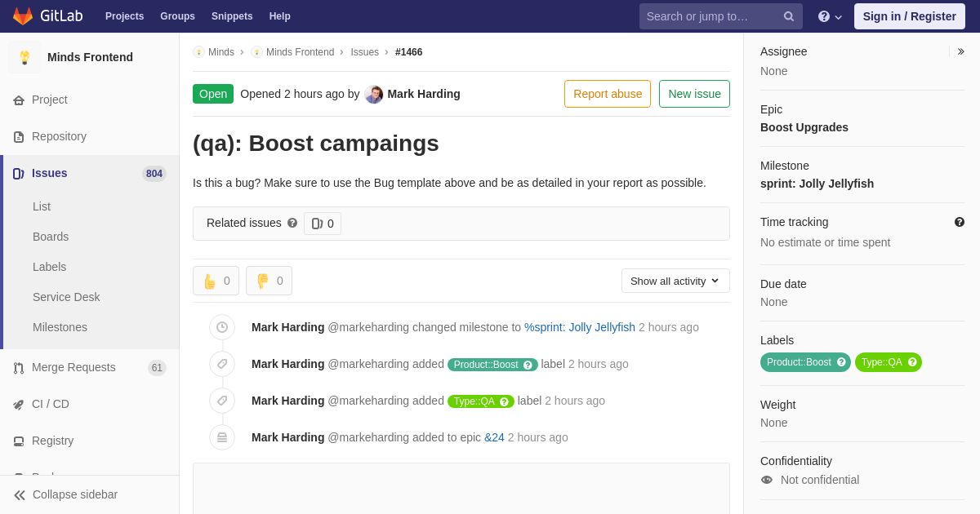Click Type::QA label in activity feed
The image size is (980, 514).
click(x=481, y=401)
